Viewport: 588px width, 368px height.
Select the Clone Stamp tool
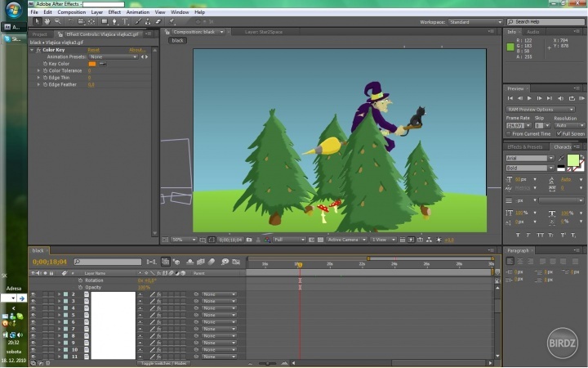[x=148, y=21]
